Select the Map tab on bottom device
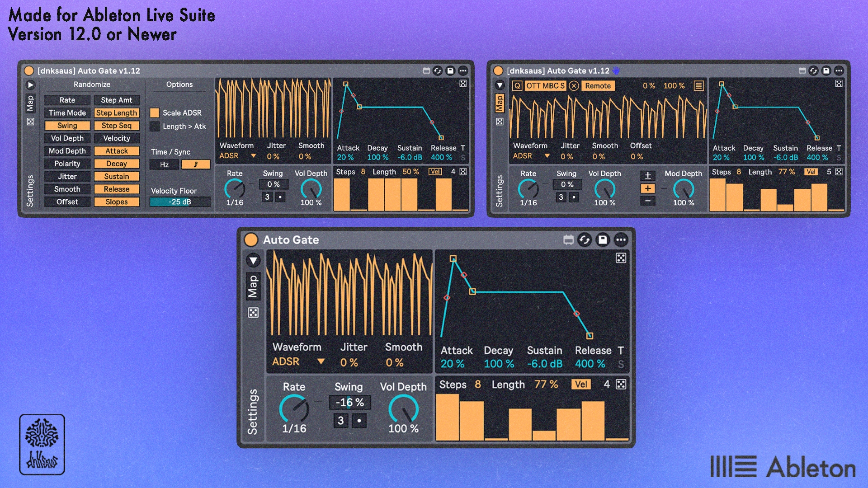Viewport: 868px width, 488px height. coord(253,286)
